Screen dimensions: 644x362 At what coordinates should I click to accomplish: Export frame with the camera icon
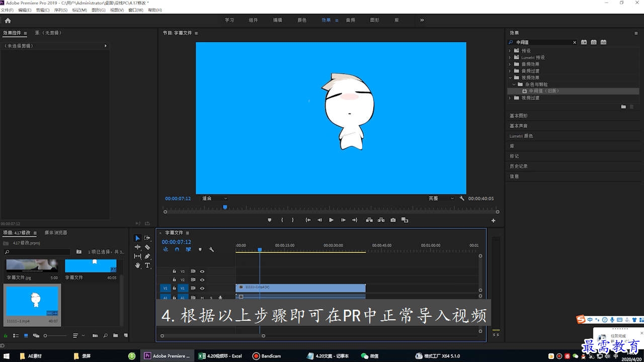(x=393, y=220)
